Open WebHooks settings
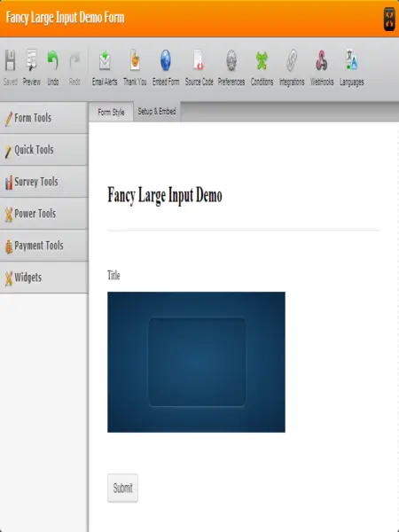 coord(322,67)
